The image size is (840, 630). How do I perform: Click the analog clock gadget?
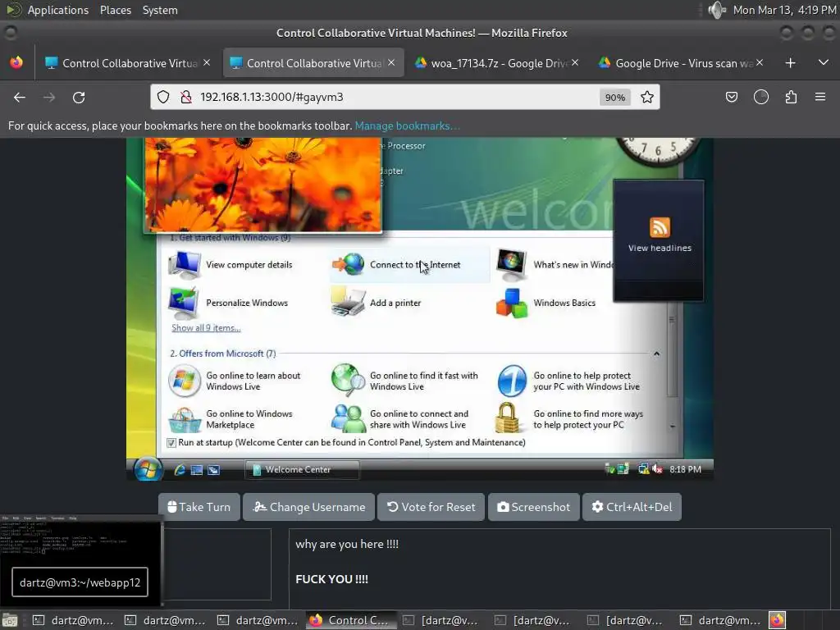(x=659, y=151)
